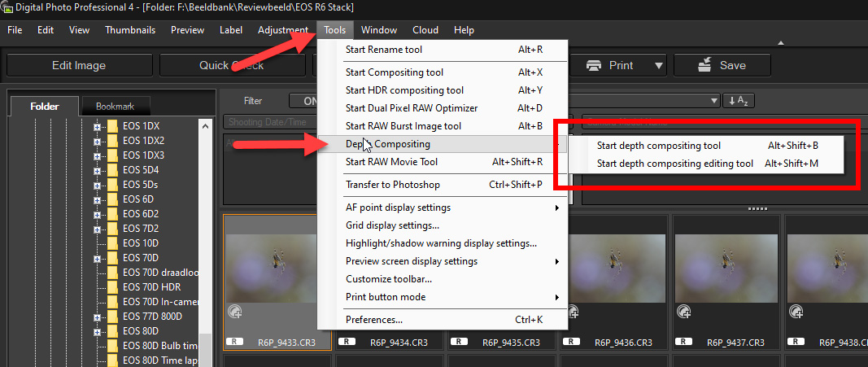Click the folder tree vertical scrollbar
The image size is (868, 367).
coord(205,244)
